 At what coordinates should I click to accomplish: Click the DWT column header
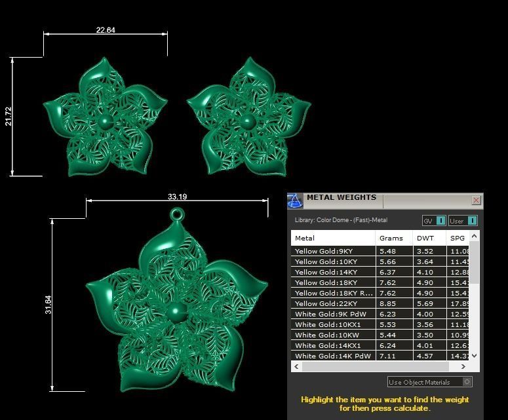point(429,238)
